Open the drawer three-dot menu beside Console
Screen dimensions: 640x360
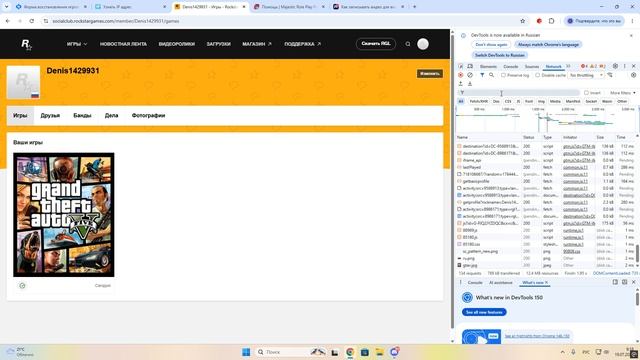[461, 282]
